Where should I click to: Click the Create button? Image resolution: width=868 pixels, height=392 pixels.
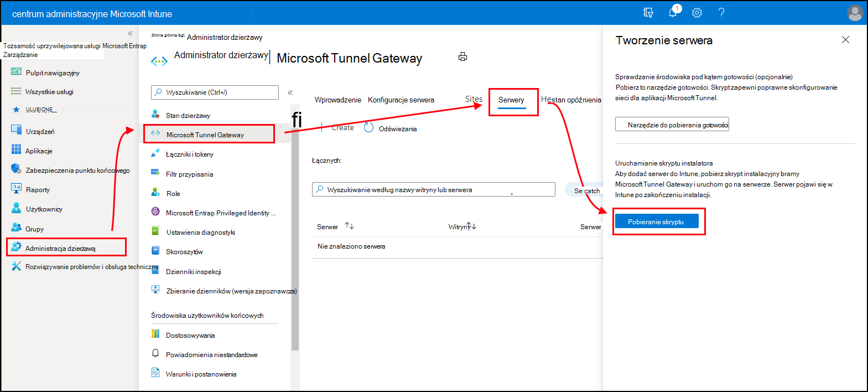[x=343, y=127]
